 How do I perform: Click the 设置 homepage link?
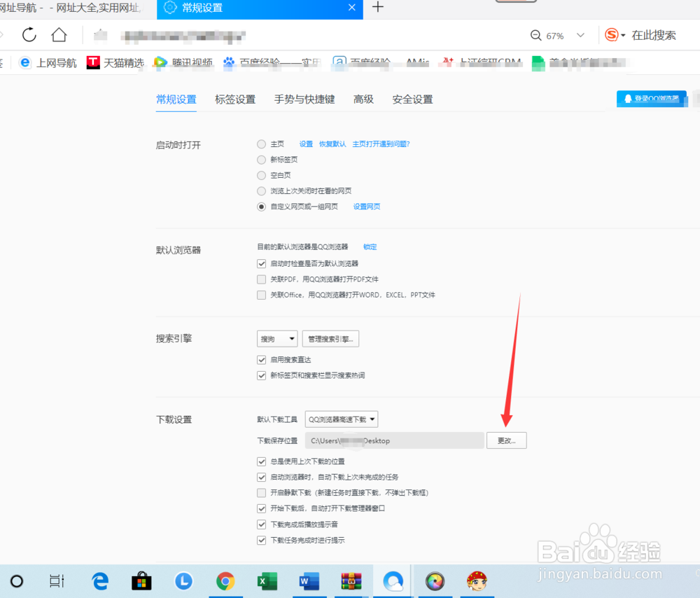[306, 144]
